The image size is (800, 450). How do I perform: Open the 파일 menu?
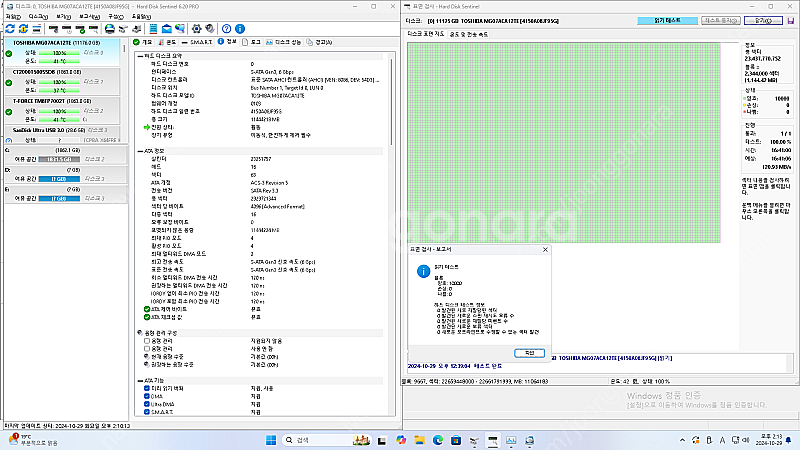[13, 17]
